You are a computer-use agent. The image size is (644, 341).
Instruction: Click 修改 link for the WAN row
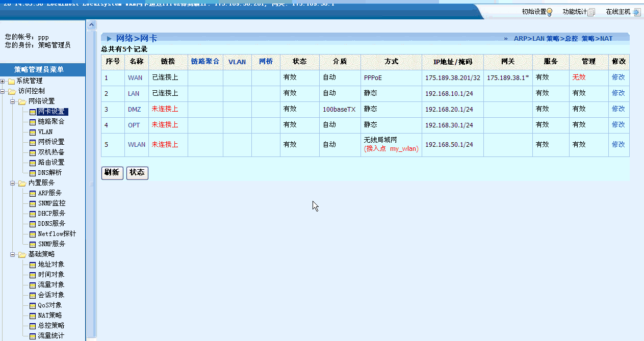[x=618, y=77]
